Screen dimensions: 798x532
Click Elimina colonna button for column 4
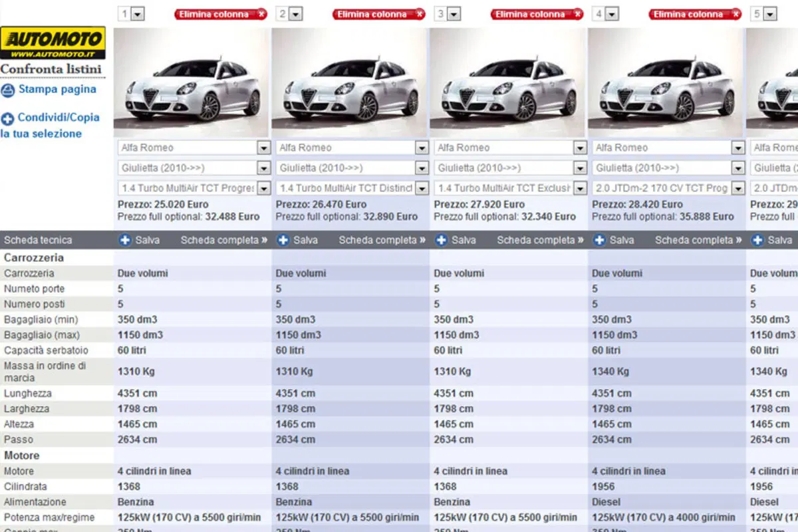point(696,14)
